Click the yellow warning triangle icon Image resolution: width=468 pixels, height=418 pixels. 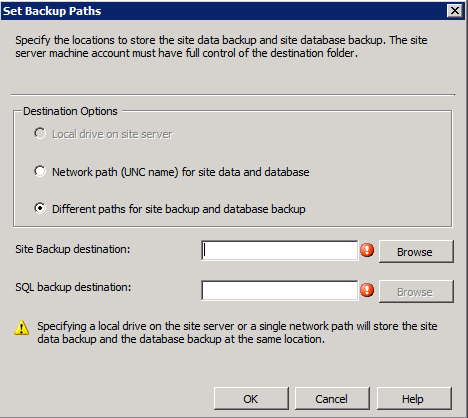(x=22, y=328)
